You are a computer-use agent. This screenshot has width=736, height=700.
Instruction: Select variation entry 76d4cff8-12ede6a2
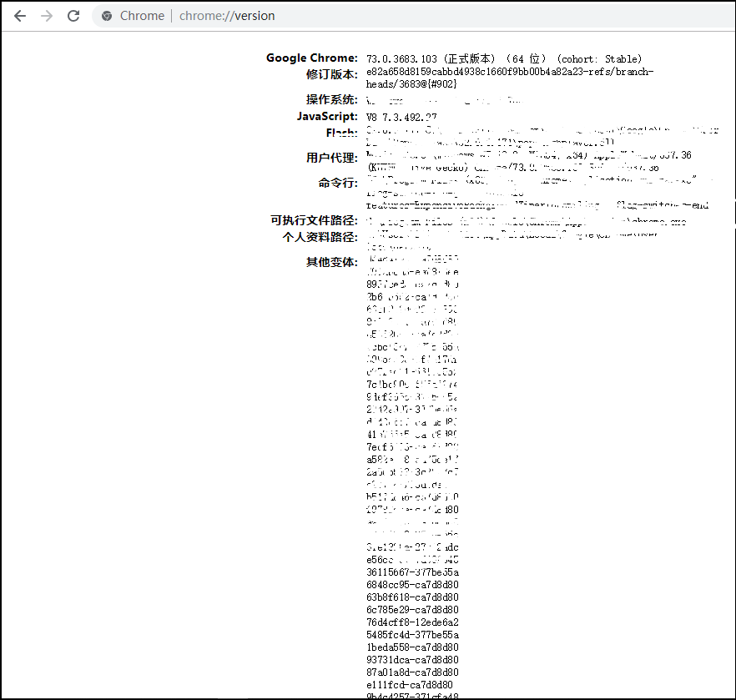point(412,622)
